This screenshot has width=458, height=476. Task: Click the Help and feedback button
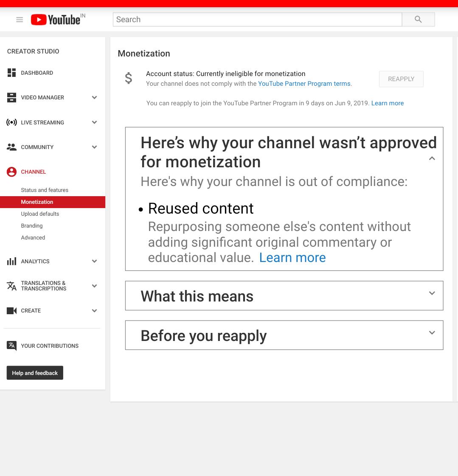coord(35,373)
